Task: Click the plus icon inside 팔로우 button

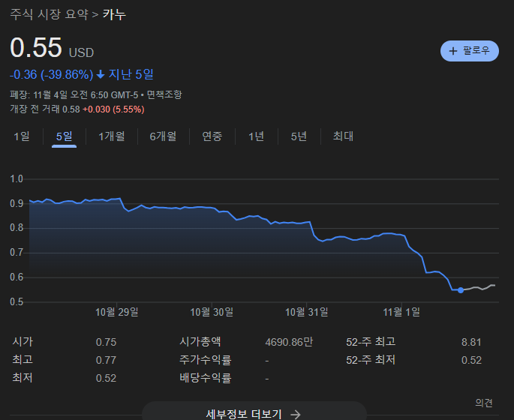Action: 453,51
